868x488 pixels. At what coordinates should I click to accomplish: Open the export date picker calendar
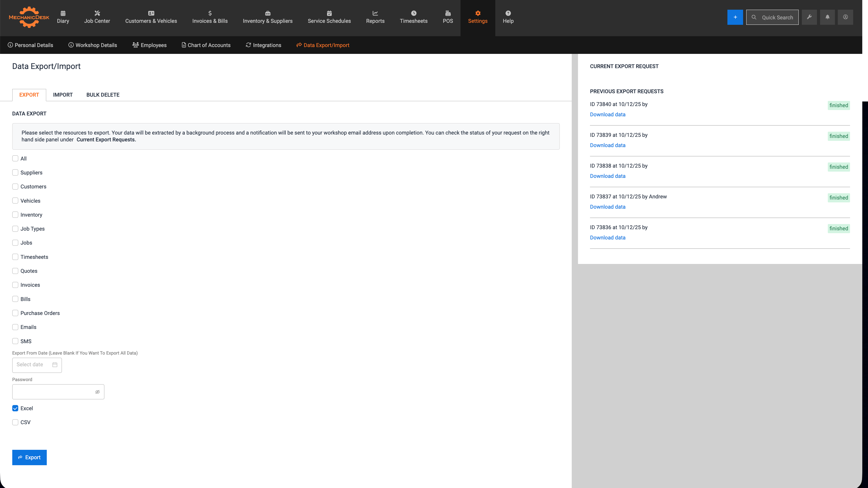(x=55, y=365)
